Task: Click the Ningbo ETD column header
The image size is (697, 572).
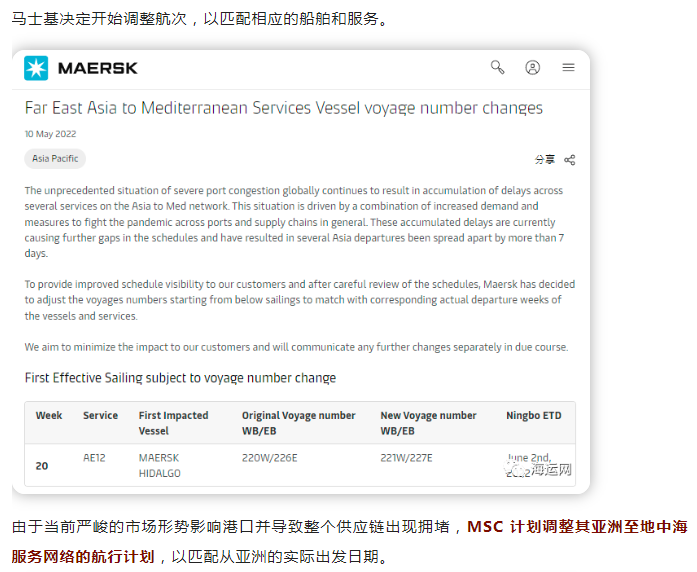Action: tap(533, 416)
